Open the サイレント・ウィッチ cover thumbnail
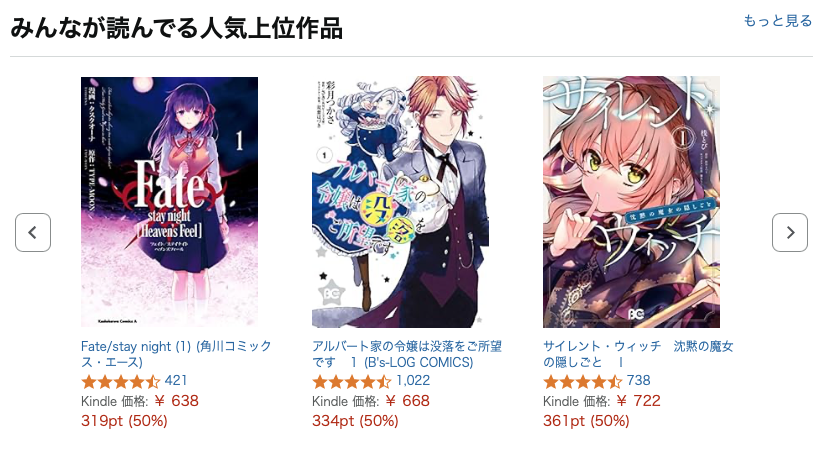The height and width of the screenshot is (454, 820). [x=631, y=202]
